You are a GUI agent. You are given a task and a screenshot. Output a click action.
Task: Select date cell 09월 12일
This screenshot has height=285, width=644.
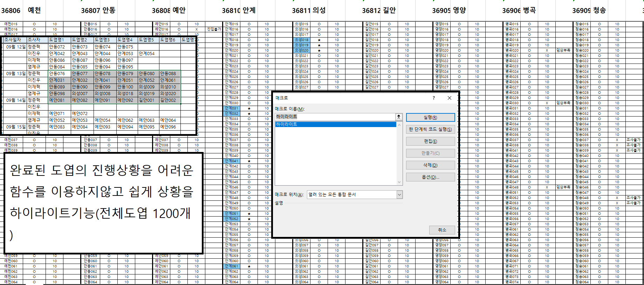(15, 47)
